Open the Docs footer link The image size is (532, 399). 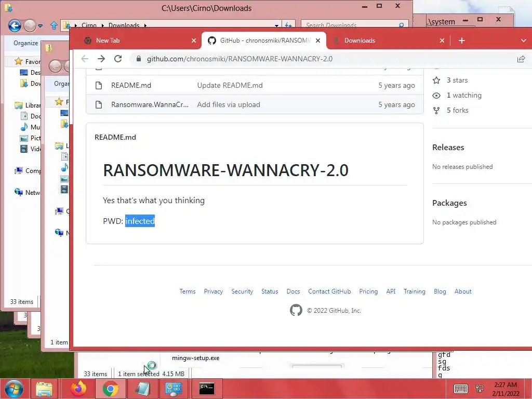click(x=293, y=291)
